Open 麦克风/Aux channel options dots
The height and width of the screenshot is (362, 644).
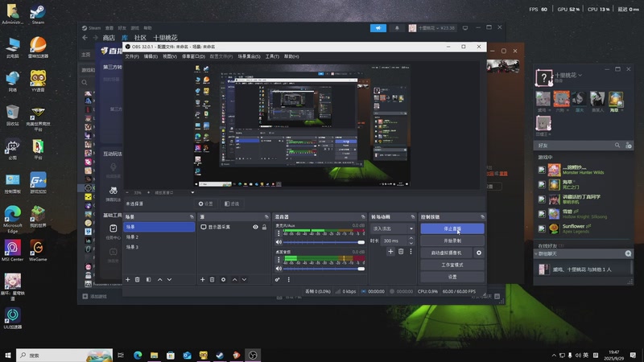[279, 233]
